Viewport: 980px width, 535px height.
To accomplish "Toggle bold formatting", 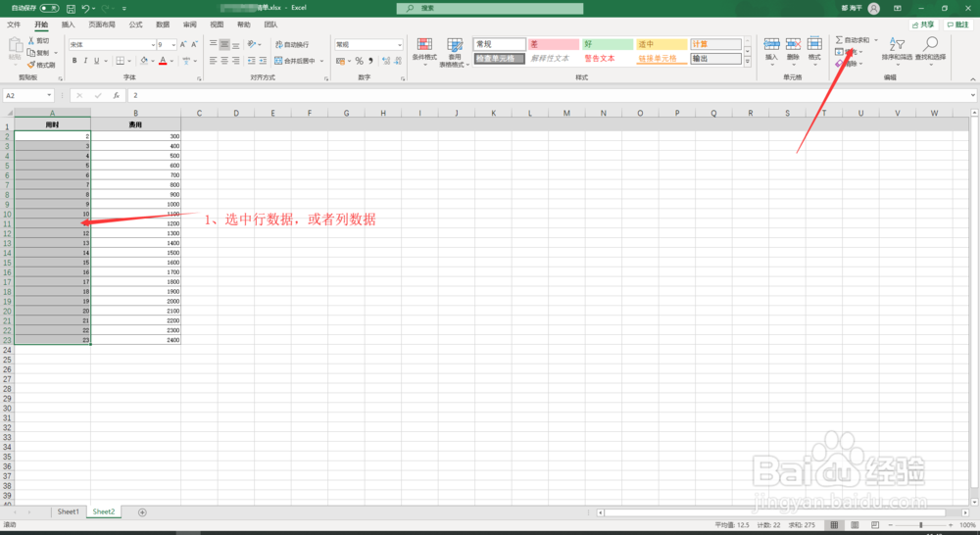I will coord(74,61).
